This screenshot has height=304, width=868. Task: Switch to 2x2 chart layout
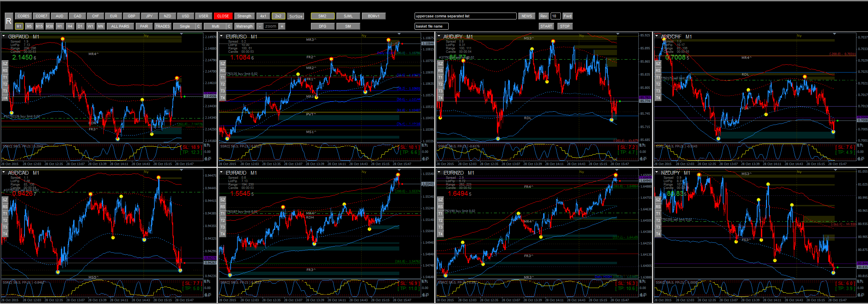[278, 16]
